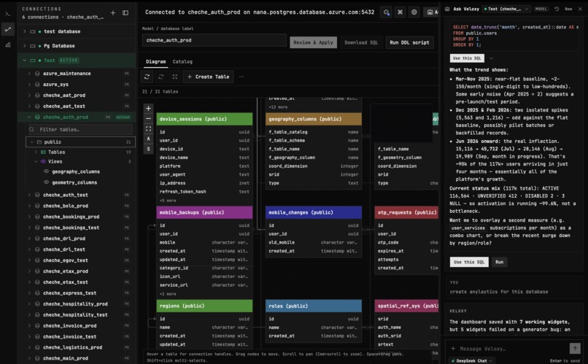Click the search icon in Filter tables box
Screen dimensions: 588x364
coord(32,129)
